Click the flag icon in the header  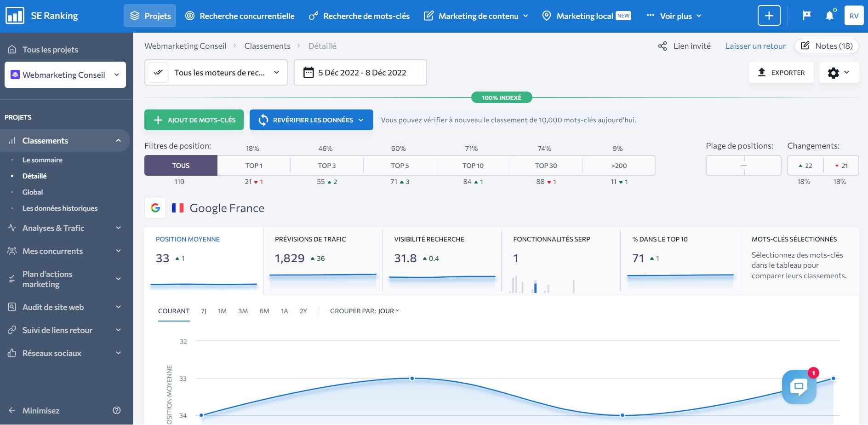point(806,16)
